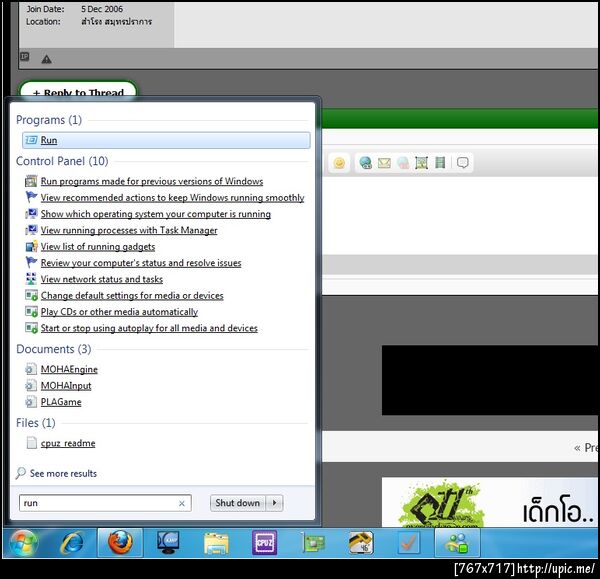Image resolution: width=600 pixels, height=579 pixels.
Task: Insert a smiley in the forum editor
Action: (x=339, y=163)
